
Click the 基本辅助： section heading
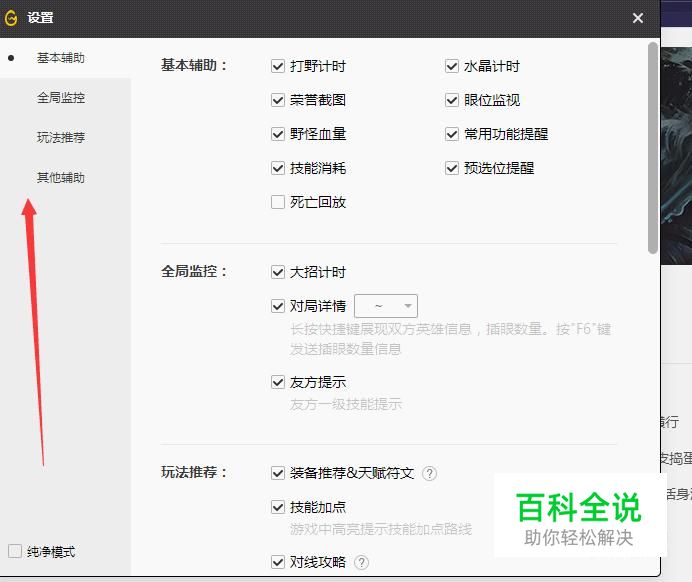(x=194, y=65)
